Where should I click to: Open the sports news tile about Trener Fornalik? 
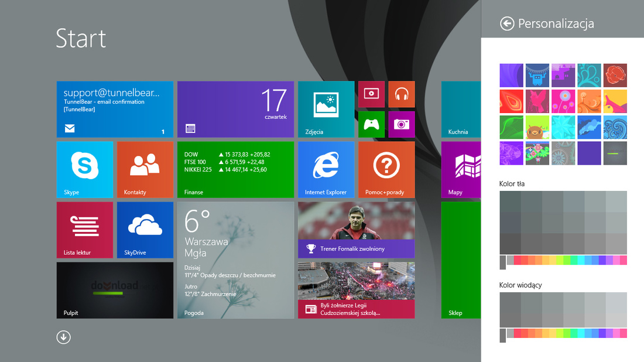[x=357, y=230]
